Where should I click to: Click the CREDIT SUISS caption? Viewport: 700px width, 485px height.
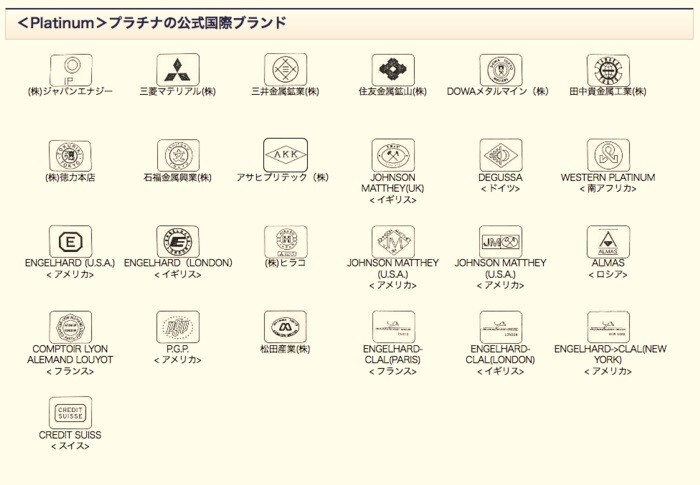point(70,435)
